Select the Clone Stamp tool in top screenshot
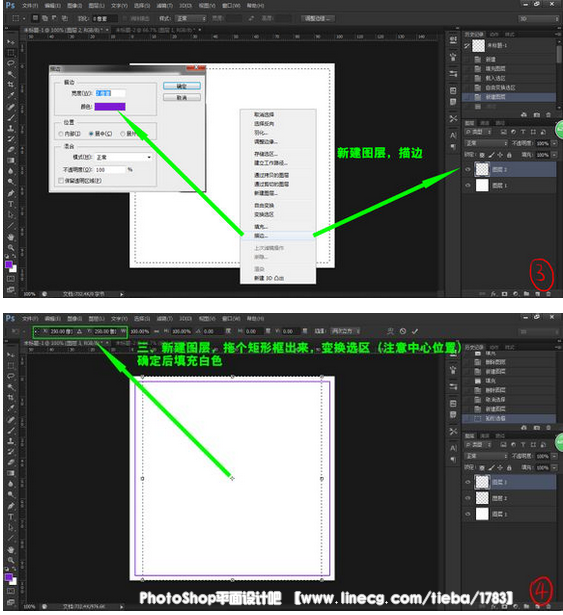The width and height of the screenshot is (563, 615). pyautogui.click(x=11, y=128)
